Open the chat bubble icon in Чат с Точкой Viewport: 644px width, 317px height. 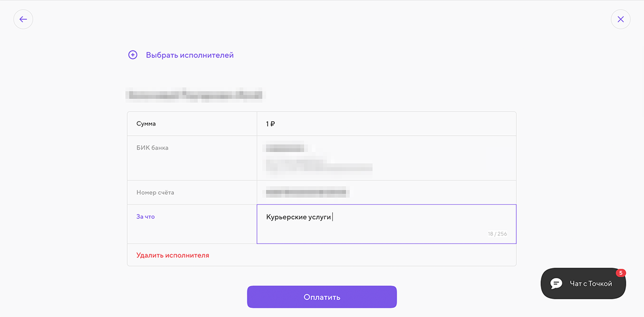tap(555, 283)
